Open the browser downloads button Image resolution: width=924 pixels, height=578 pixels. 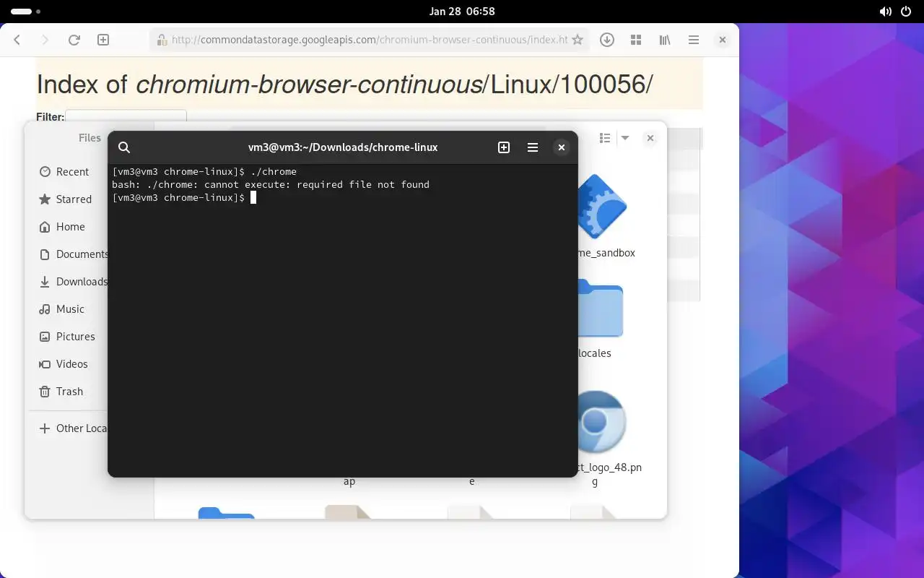click(607, 40)
